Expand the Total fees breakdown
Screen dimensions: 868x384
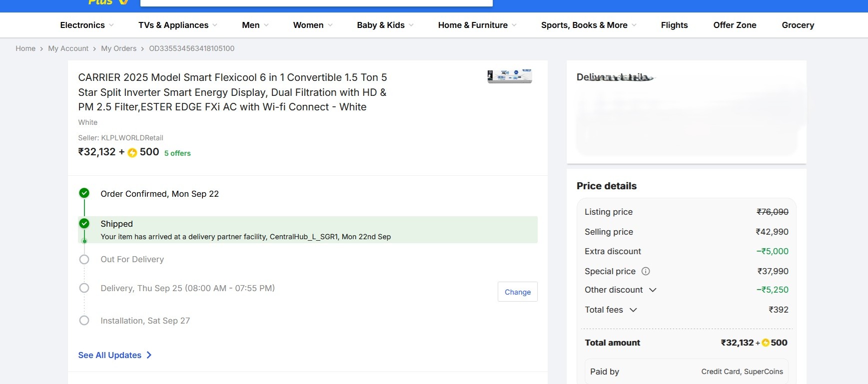(x=633, y=310)
